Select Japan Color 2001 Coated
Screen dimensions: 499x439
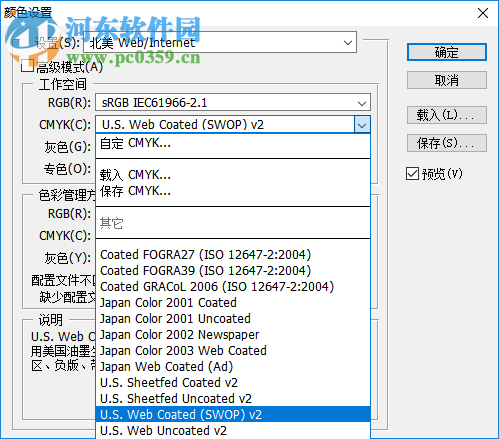pos(233,303)
